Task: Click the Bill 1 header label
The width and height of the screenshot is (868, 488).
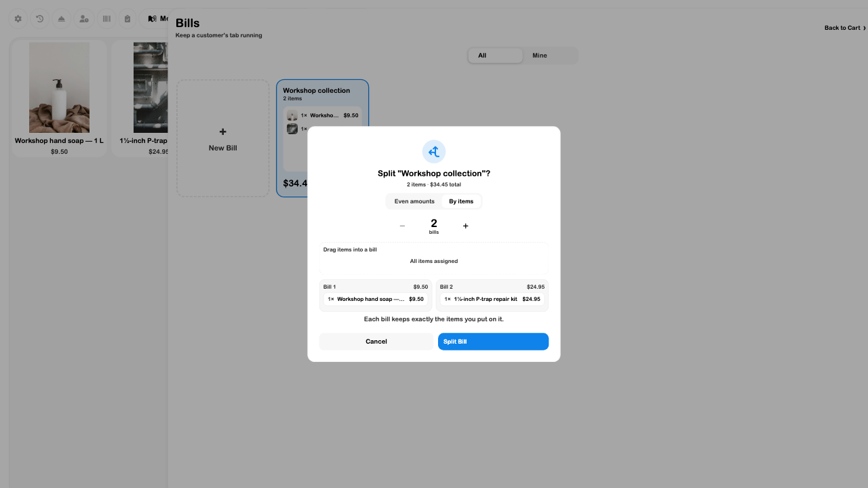Action: click(330, 287)
